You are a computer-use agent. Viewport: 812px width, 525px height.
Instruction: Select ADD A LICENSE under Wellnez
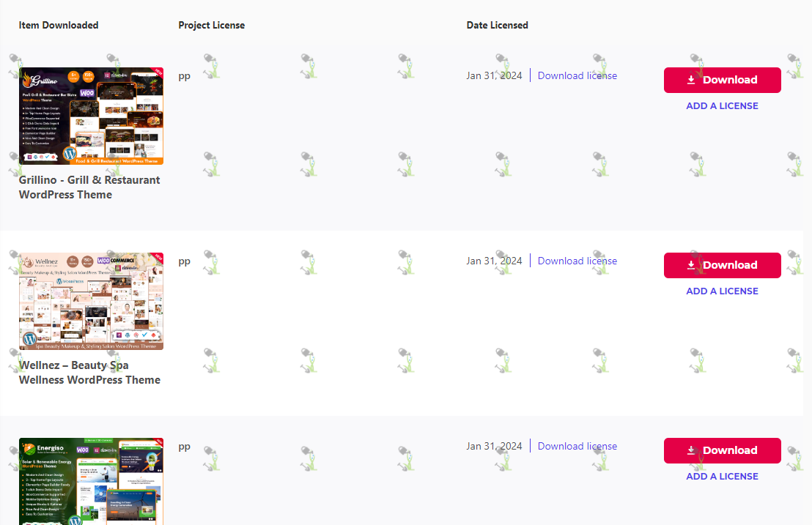tap(722, 291)
